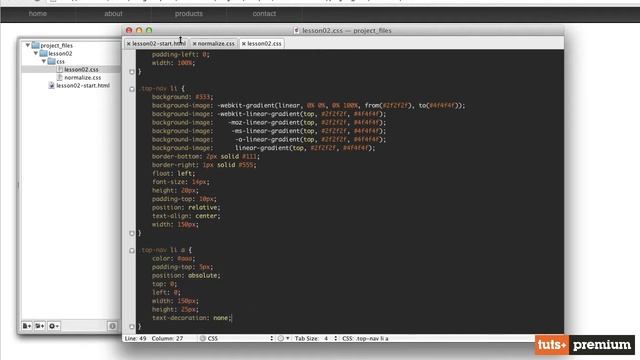Click the float: left line
The image size is (640, 360).
[173, 173]
